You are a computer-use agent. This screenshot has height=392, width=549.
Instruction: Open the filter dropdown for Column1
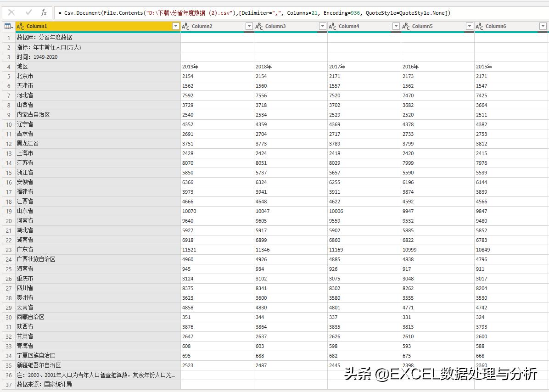click(x=175, y=27)
